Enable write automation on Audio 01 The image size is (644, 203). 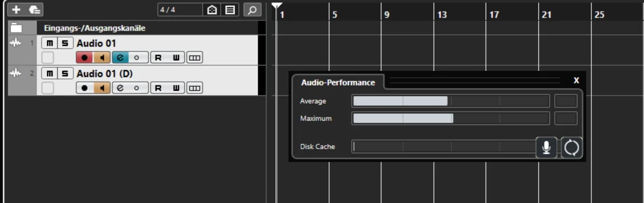pos(176,58)
